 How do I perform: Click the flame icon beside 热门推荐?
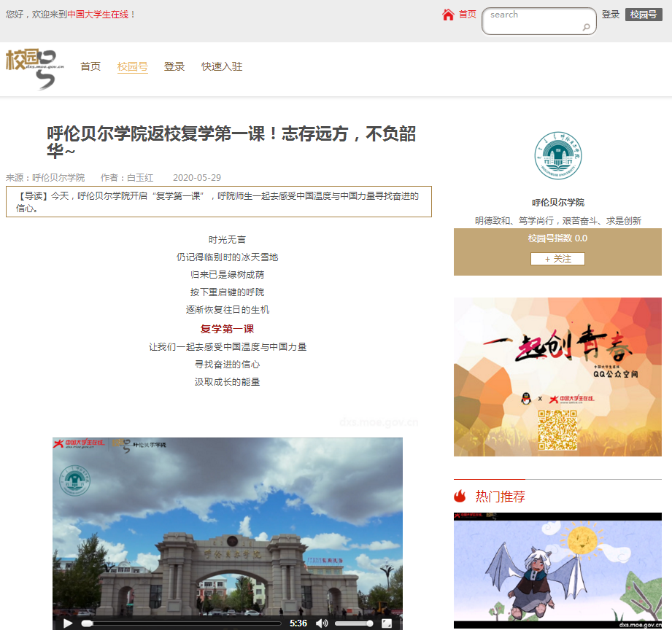pyautogui.click(x=460, y=497)
